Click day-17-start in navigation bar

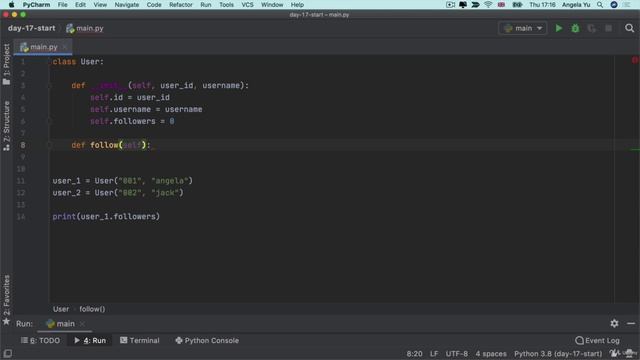[x=31, y=28]
